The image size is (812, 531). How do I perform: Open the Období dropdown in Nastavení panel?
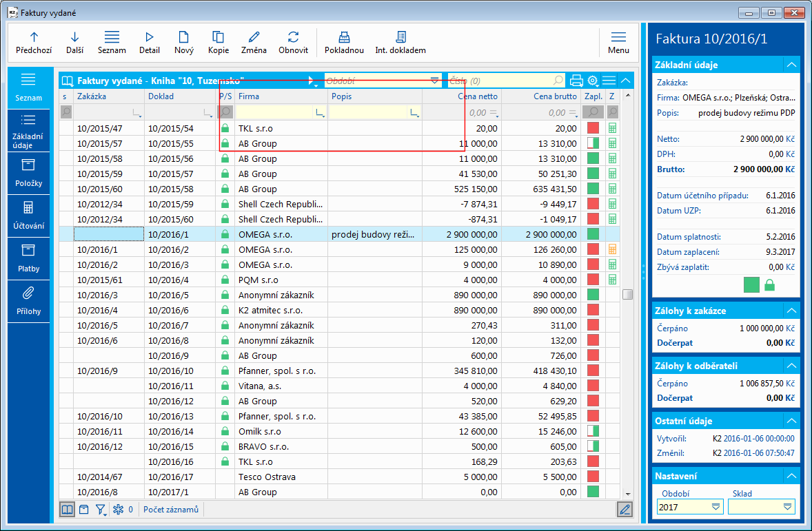tap(715, 507)
